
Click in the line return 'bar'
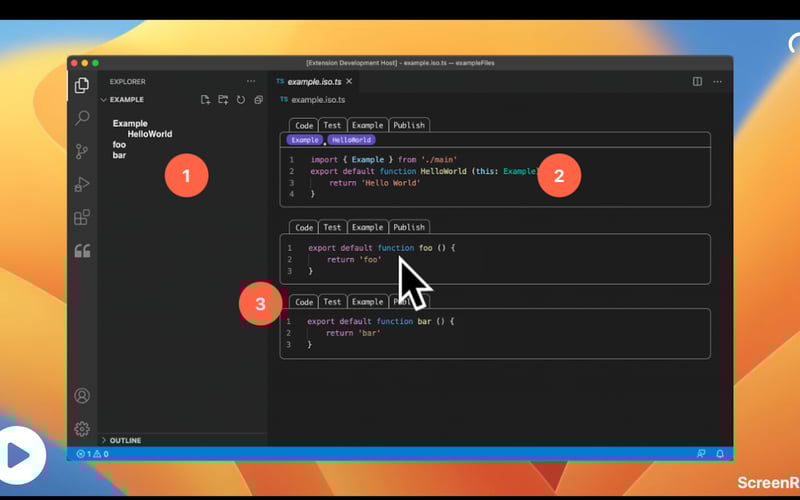[353, 333]
